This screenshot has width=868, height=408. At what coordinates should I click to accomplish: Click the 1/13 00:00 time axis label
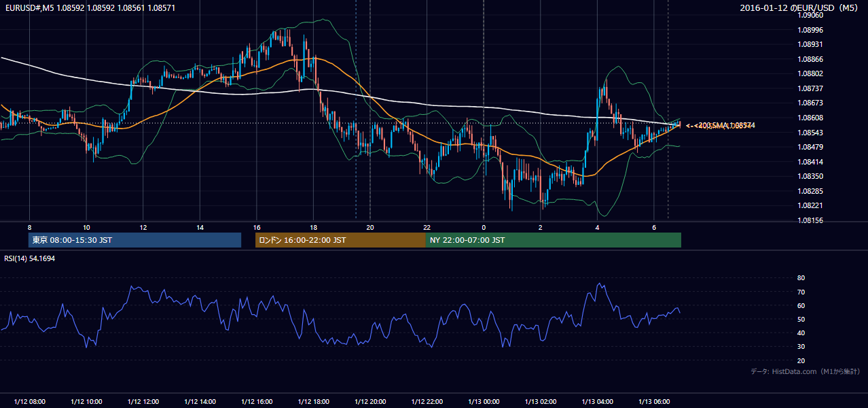pyautogui.click(x=484, y=402)
